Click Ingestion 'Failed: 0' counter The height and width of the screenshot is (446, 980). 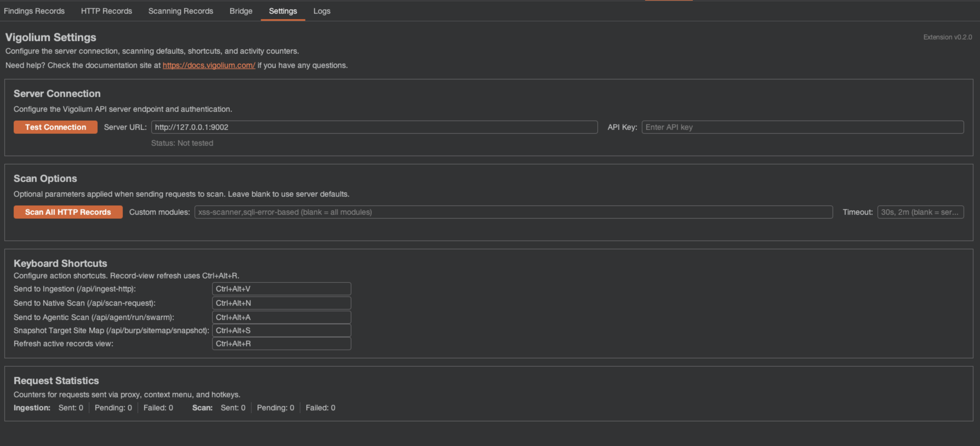pyautogui.click(x=158, y=408)
